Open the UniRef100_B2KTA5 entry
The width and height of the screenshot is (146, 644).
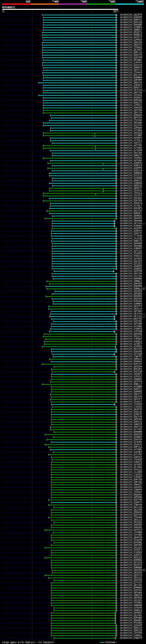131,57
